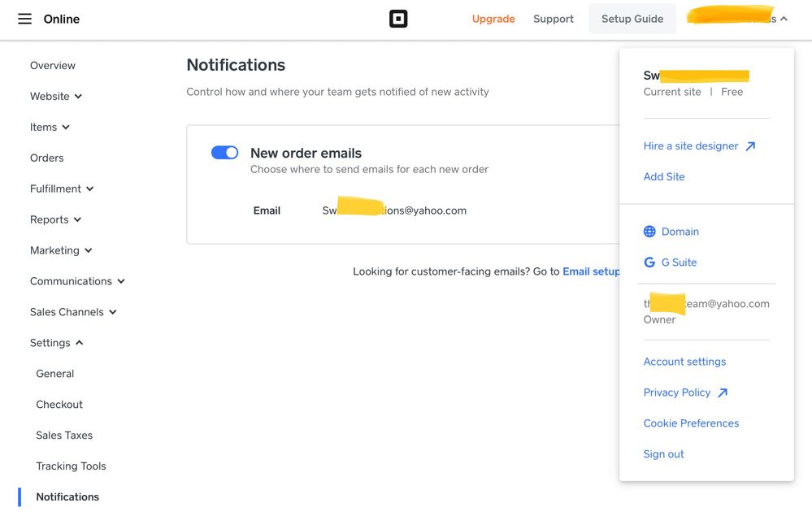Open the hamburger menu icon
The width and height of the screenshot is (812, 529).
pos(24,19)
